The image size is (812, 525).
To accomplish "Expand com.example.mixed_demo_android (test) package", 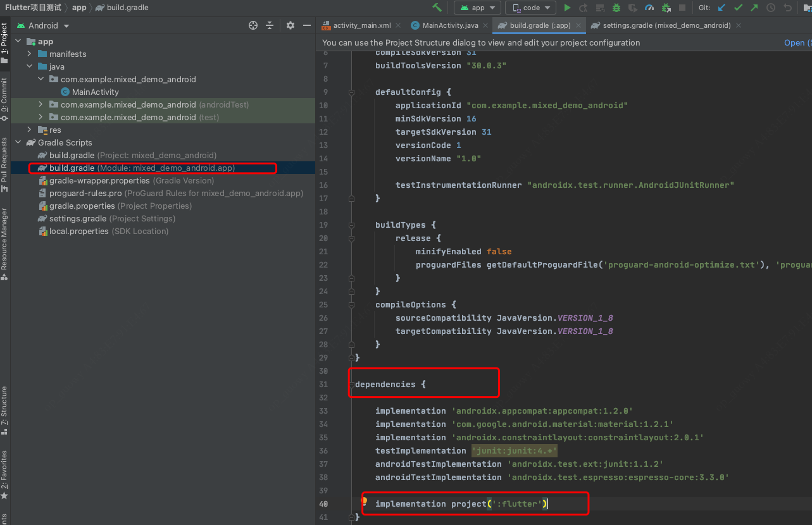I will click(x=41, y=117).
